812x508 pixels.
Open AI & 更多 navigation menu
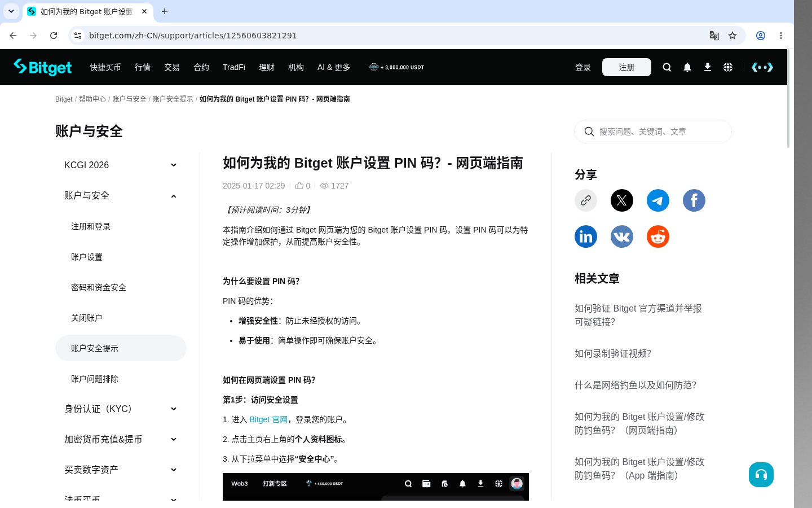click(x=334, y=67)
